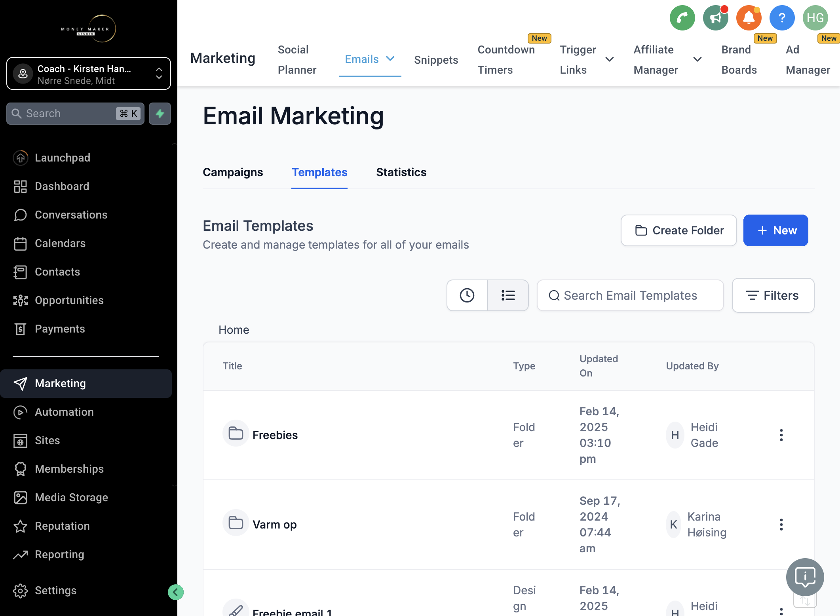Open the HG user avatar menu

(x=815, y=18)
